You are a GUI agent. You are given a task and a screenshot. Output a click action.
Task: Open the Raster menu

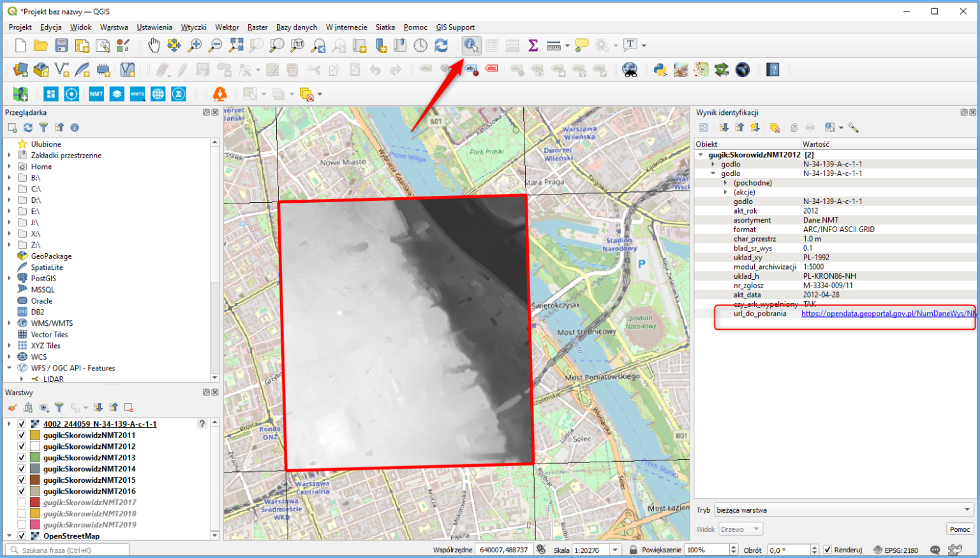(257, 27)
